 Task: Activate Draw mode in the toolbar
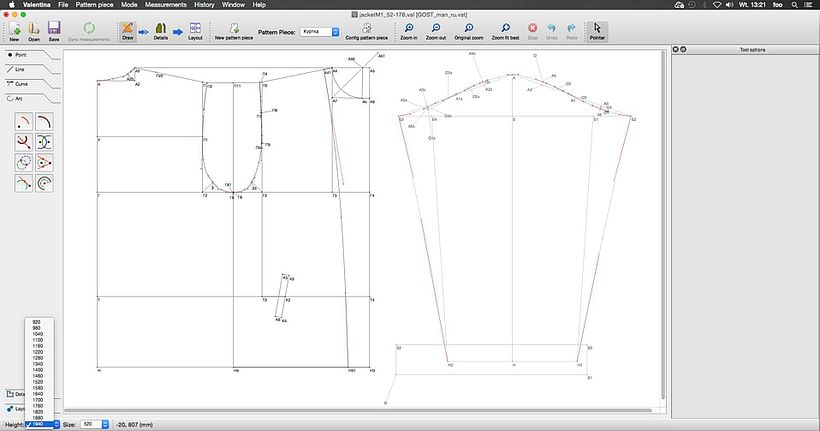pyautogui.click(x=128, y=31)
